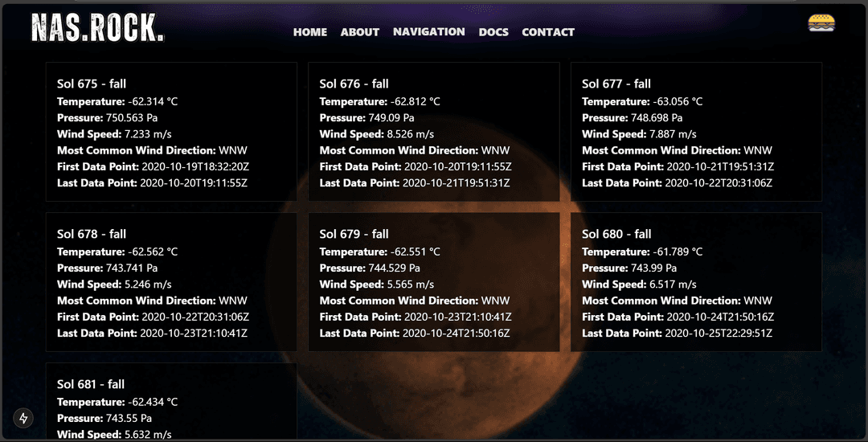Select the "Sol 680 - fall" card title
This screenshot has width=868, height=442.
tap(616, 234)
